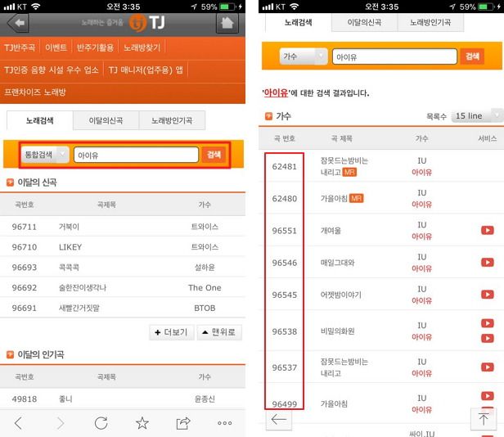Tap 더보기 button

[x=171, y=332]
